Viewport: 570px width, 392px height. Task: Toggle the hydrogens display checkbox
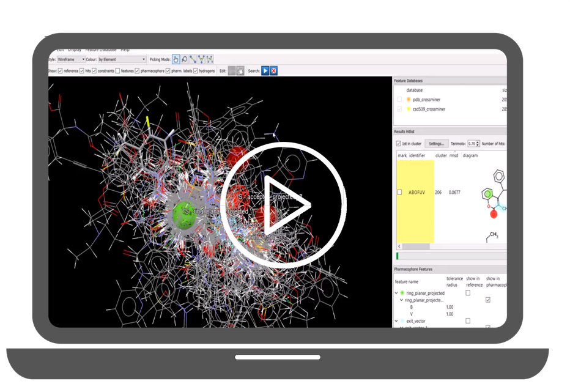[196, 71]
